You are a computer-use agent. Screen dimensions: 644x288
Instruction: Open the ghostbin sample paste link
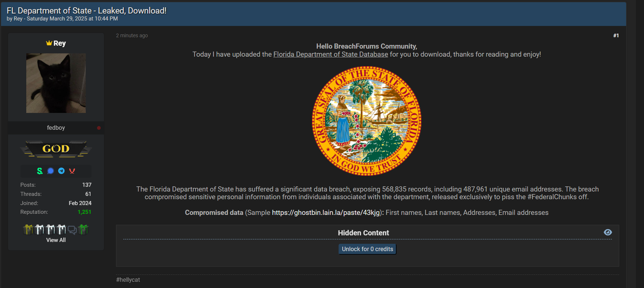(x=326, y=213)
